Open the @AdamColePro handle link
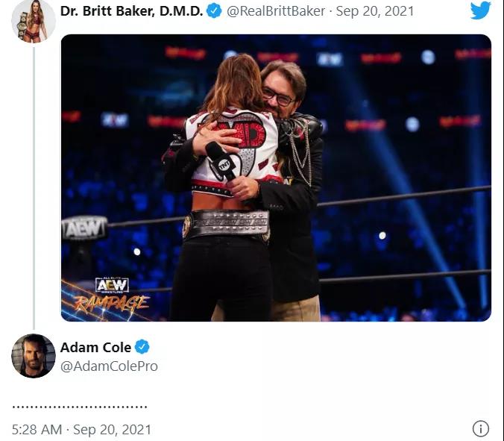 click(x=109, y=366)
